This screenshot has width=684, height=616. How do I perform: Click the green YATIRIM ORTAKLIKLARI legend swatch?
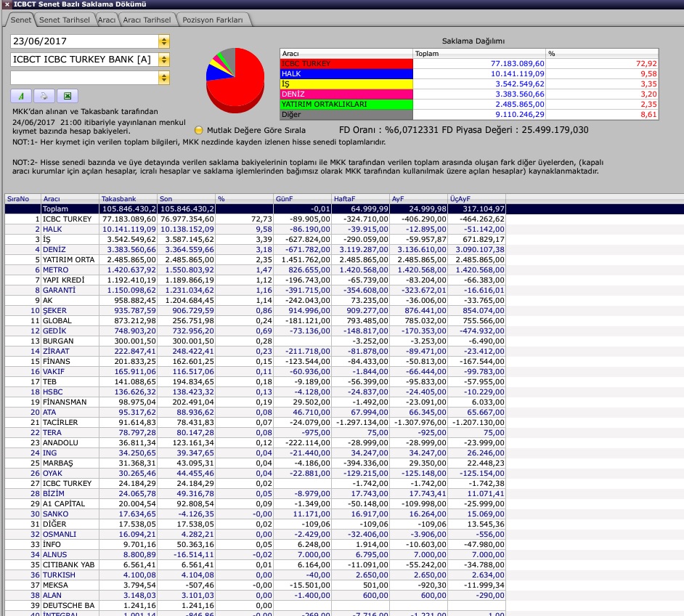tap(346, 105)
